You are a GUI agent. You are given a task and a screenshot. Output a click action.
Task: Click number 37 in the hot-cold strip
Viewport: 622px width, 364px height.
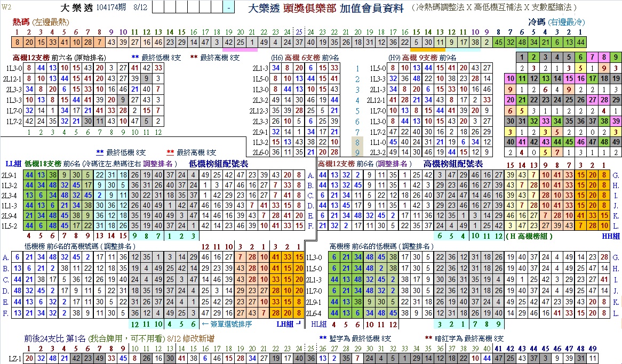[299, 42]
